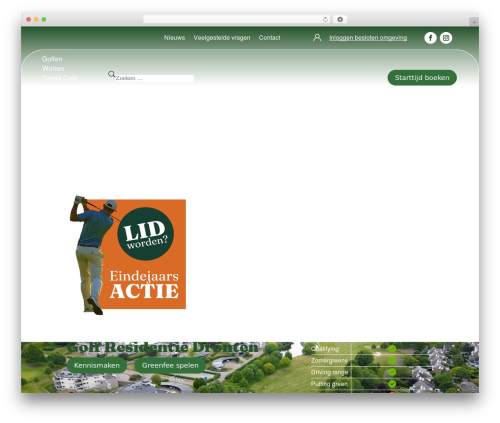Click the Putting green status label
500x423 pixels.
(329, 384)
